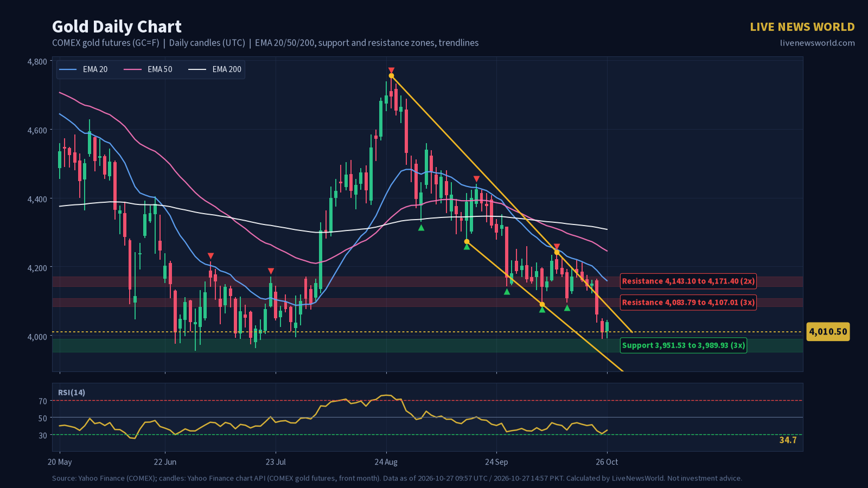This screenshot has height=488, width=868.
Task: Click the 4,010.50 current price tag
Action: tap(828, 332)
